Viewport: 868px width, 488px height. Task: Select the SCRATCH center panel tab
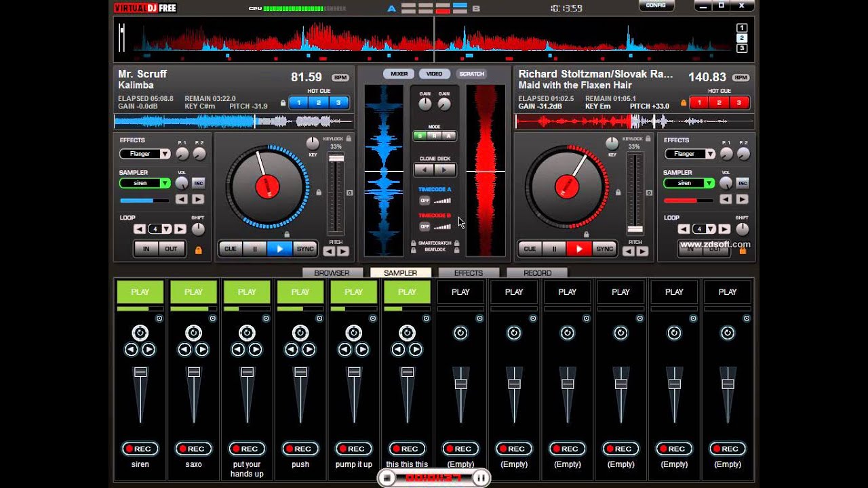point(471,74)
